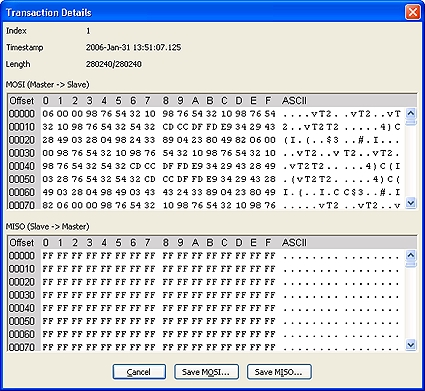Click byte 82 starting MOSI row 00070

tap(48, 205)
